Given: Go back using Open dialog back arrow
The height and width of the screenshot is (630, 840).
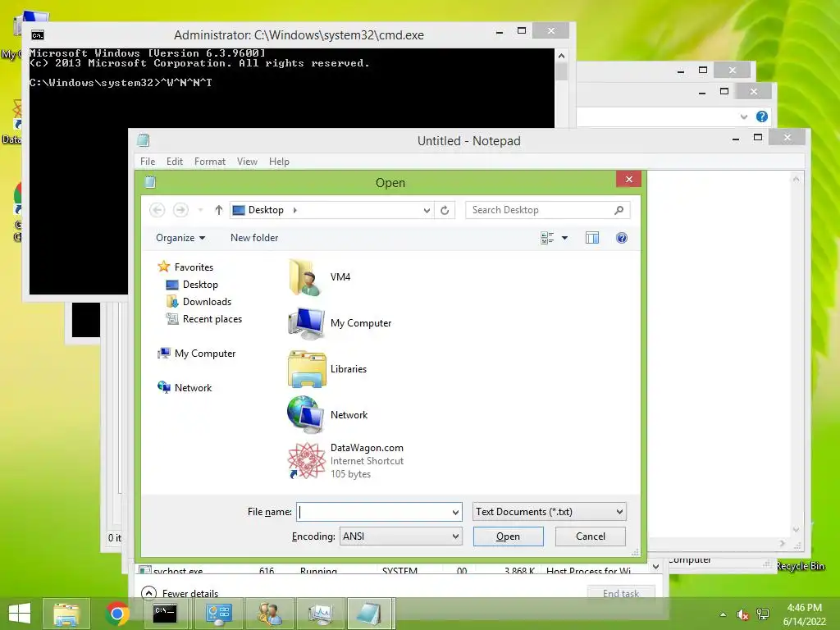Looking at the screenshot, I should (x=157, y=210).
